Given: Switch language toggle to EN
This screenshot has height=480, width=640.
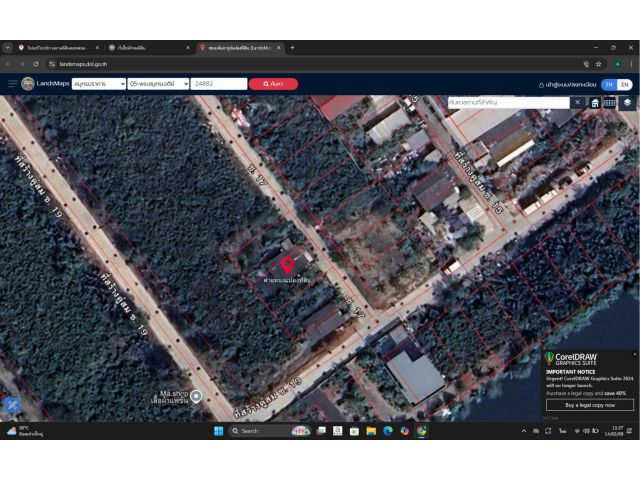Looking at the screenshot, I should click(625, 84).
